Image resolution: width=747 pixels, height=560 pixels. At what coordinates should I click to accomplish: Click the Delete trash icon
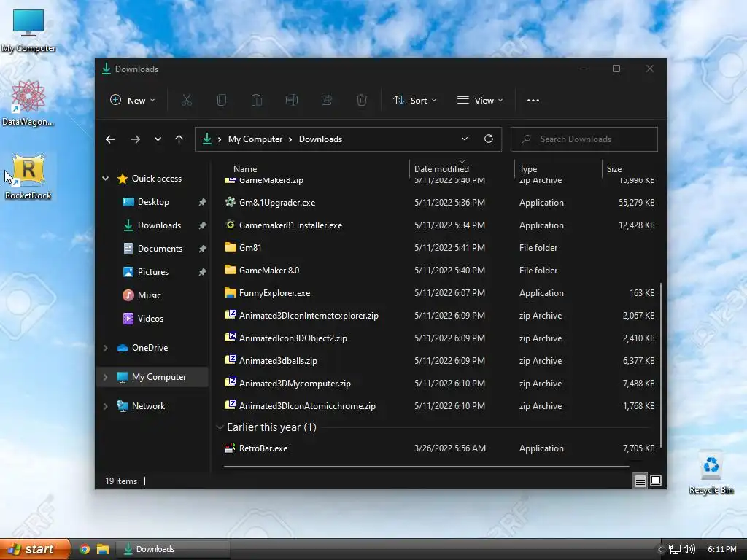click(x=362, y=100)
